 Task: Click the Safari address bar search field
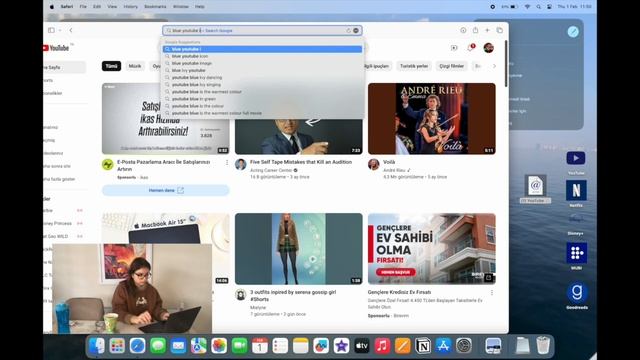click(x=262, y=31)
